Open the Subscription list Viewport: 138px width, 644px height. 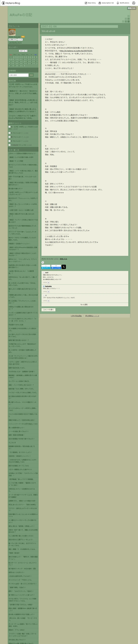pyautogui.click(x=106, y=3)
